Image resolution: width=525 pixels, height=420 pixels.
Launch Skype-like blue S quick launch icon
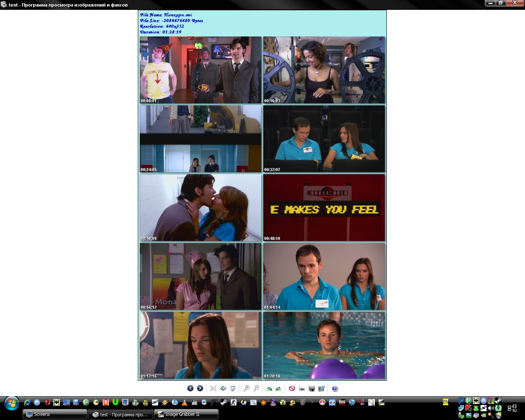coord(352,402)
